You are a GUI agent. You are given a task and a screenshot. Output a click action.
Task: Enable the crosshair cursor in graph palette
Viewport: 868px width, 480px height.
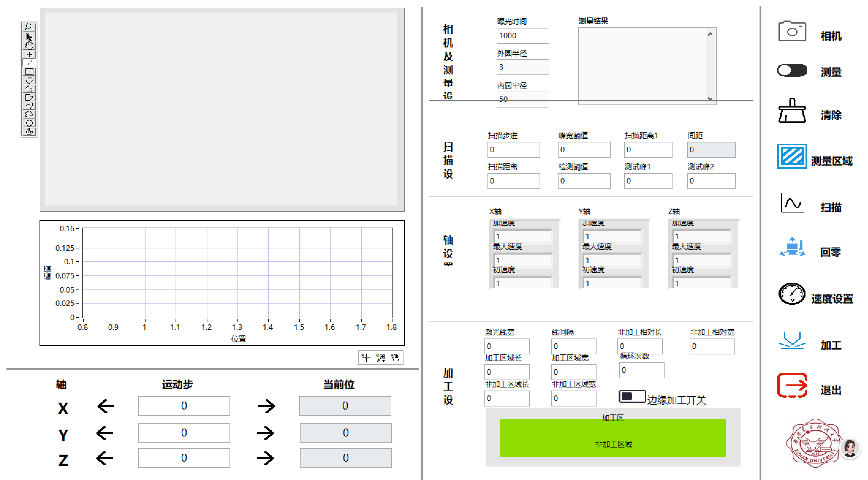(x=366, y=357)
